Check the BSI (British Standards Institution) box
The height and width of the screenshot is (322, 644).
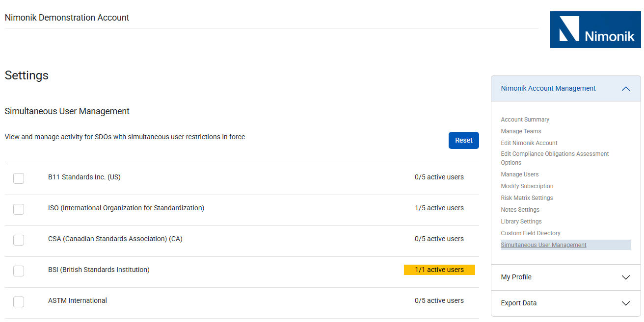19,271
